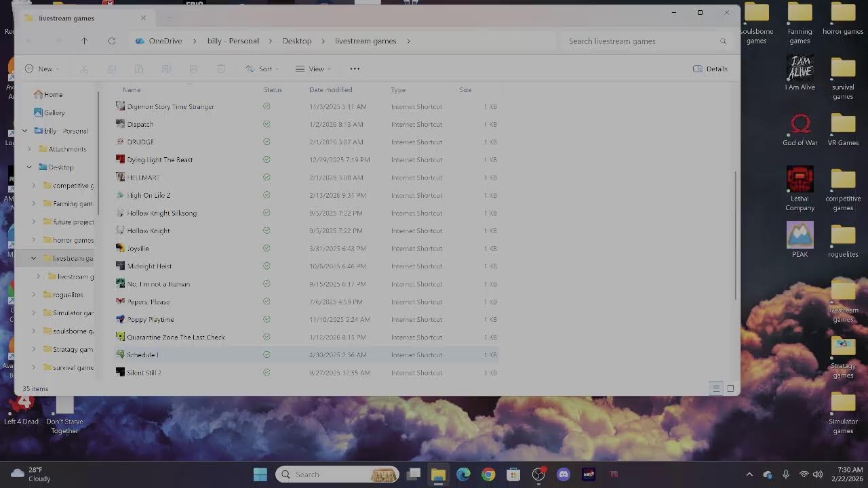Switch to large thumbnails view via status bar icon
The height and width of the screenshot is (488, 868).
(730, 388)
